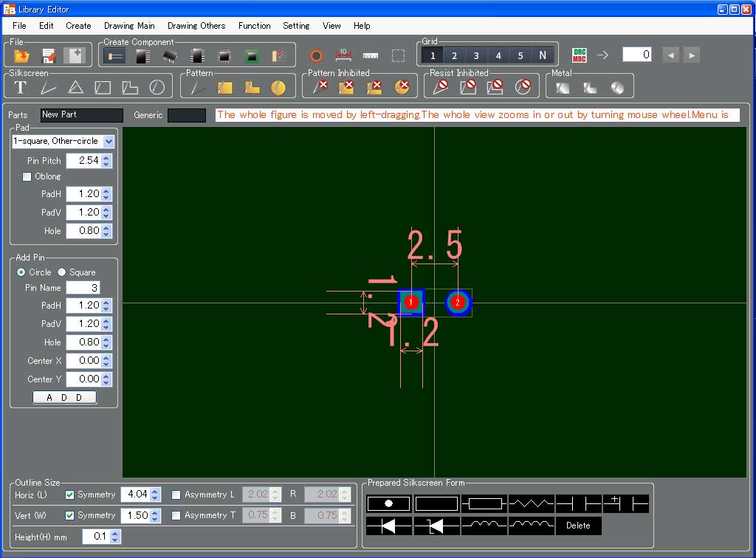Open the pad shape dropdown
This screenshot has width=756, height=558.
109,142
